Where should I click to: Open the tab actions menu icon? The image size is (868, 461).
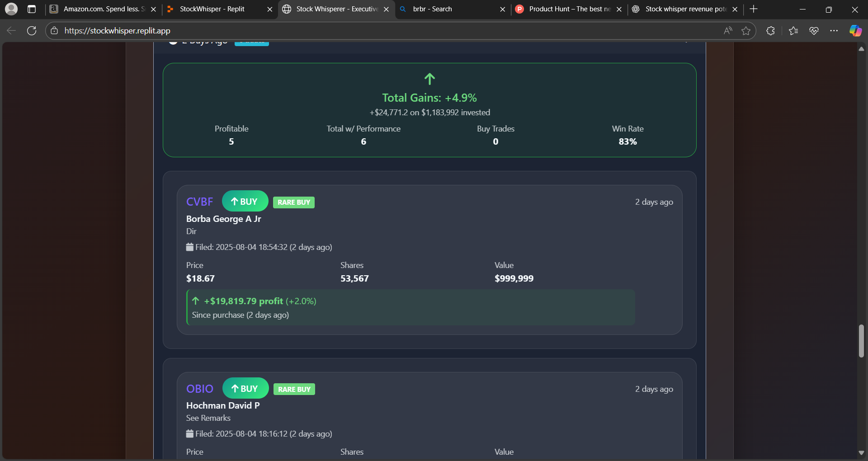(32, 9)
